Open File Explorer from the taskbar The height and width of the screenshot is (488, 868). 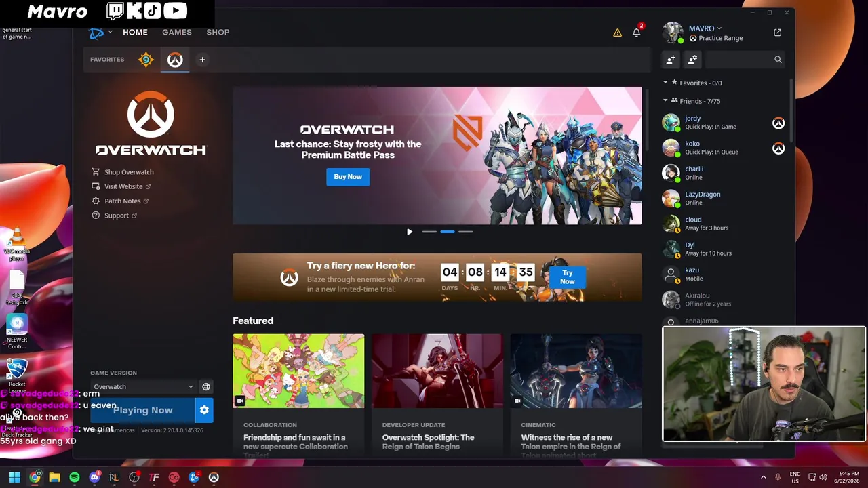click(x=54, y=477)
